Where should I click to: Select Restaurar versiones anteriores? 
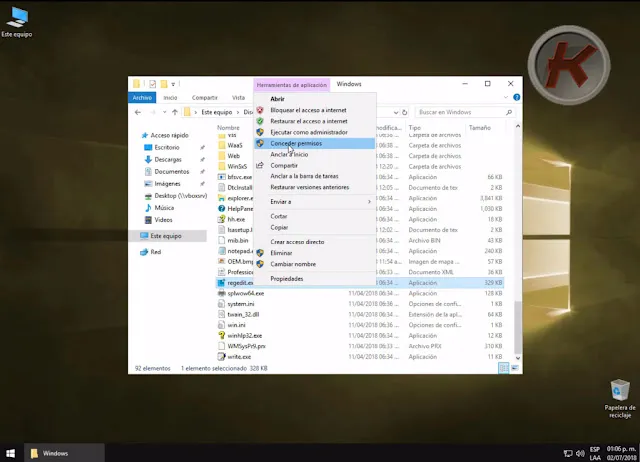(309, 187)
